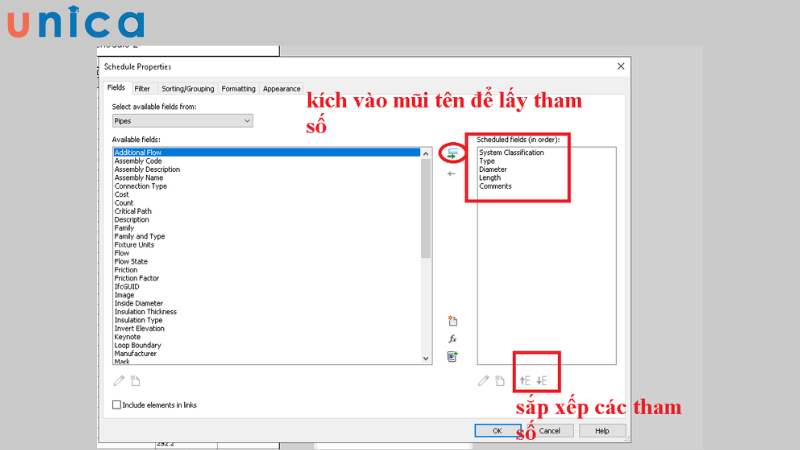Select Loop Boundary field
Image resolution: width=800 pixels, height=450 pixels.
tap(138, 345)
